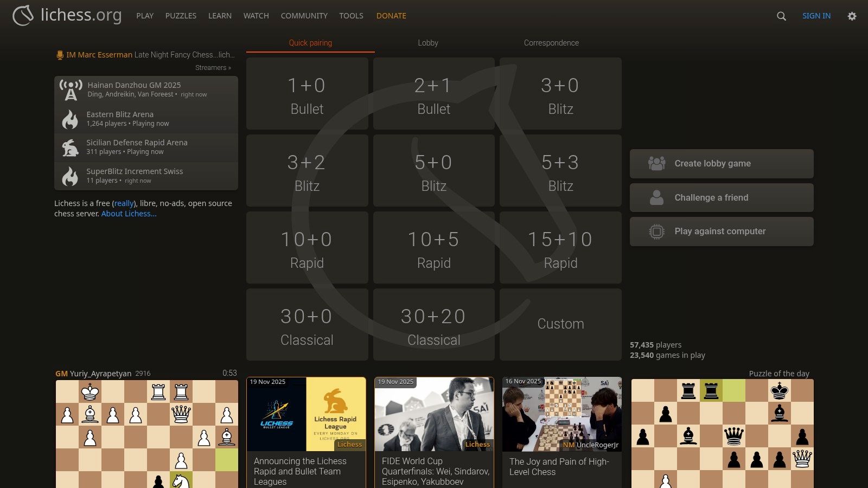This screenshot has height=488, width=868.
Task: Click the broadcast icon for Hainan Danzhou GM 2025
Action: point(70,89)
